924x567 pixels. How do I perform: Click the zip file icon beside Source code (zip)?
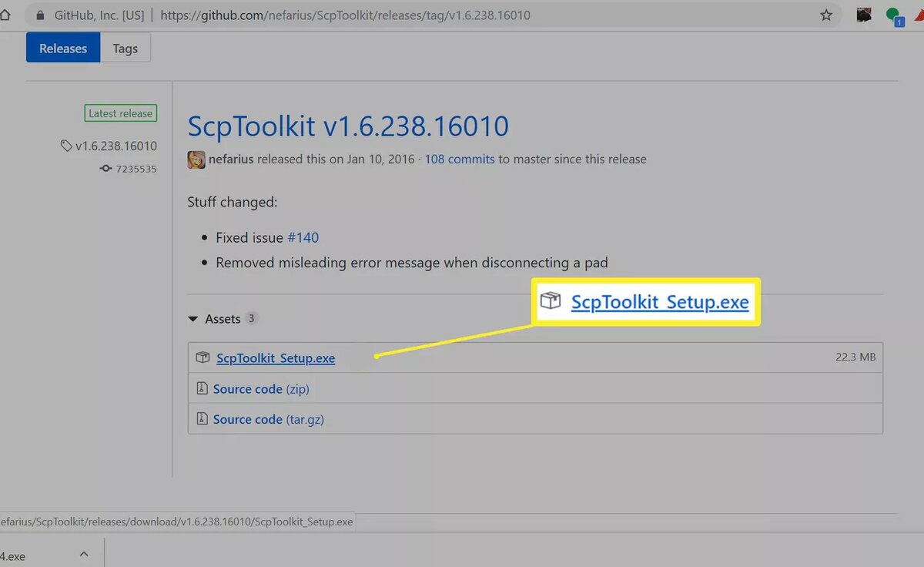pos(202,388)
